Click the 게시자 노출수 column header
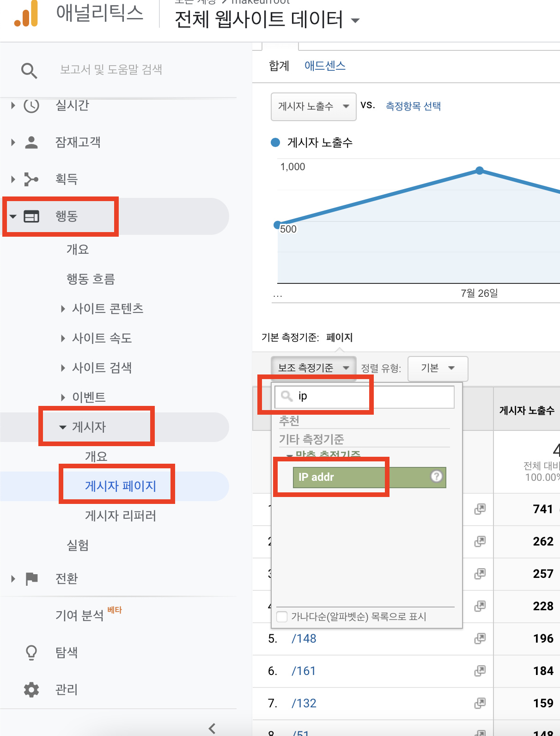The height and width of the screenshot is (736, 560). (527, 410)
